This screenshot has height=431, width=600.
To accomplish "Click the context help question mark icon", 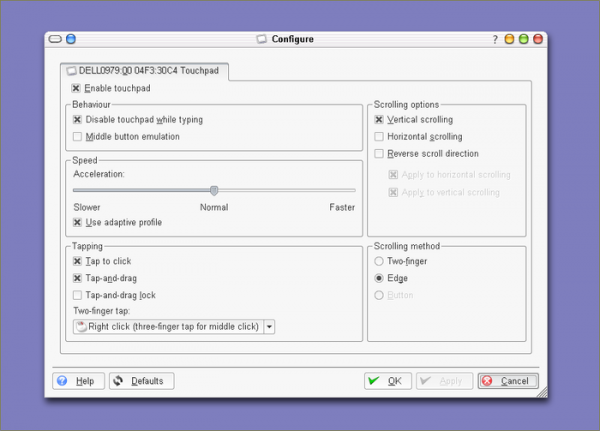I will 494,39.
